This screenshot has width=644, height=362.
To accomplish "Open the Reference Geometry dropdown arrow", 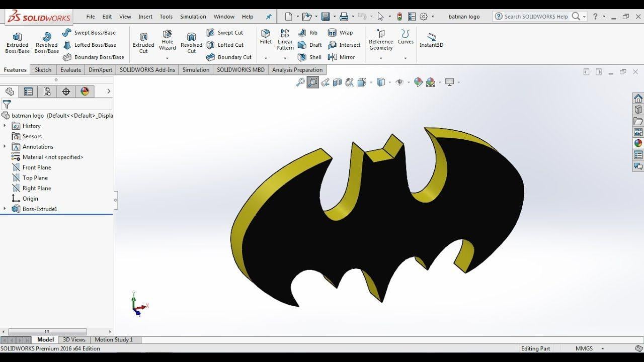I will tap(381, 58).
